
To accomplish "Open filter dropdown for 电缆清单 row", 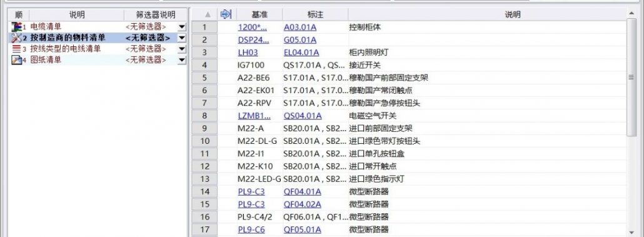I will pos(182,27).
